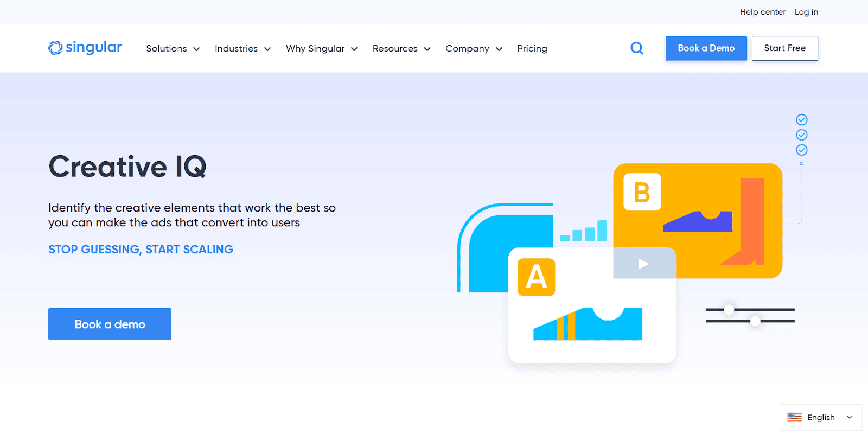Image resolution: width=868 pixels, height=434 pixels.
Task: Open the English language selector
Action: [x=821, y=417]
